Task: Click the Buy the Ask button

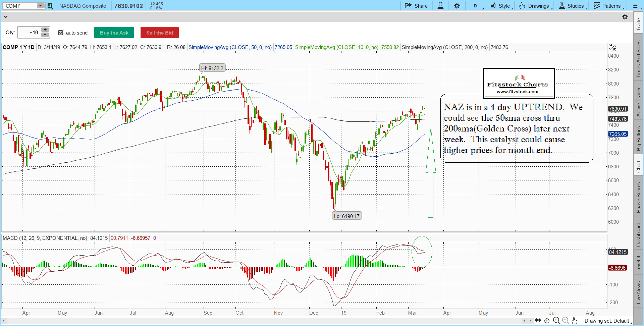Action: pyautogui.click(x=114, y=33)
